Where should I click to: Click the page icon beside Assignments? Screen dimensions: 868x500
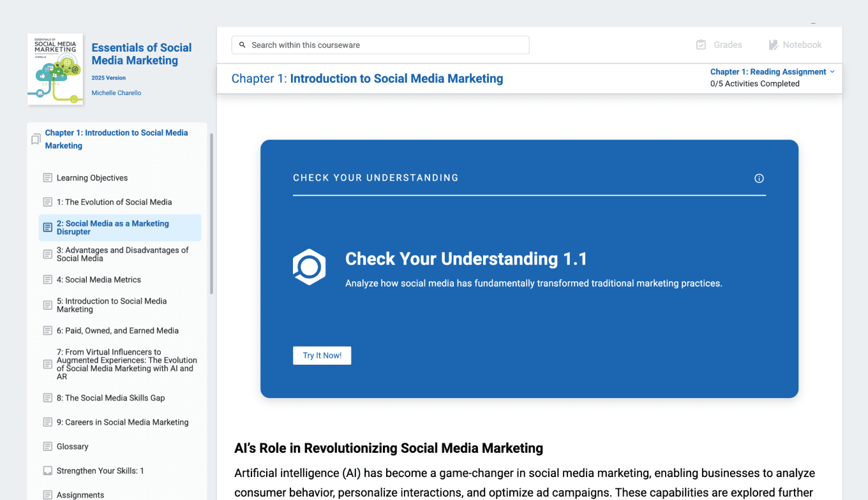click(x=48, y=495)
